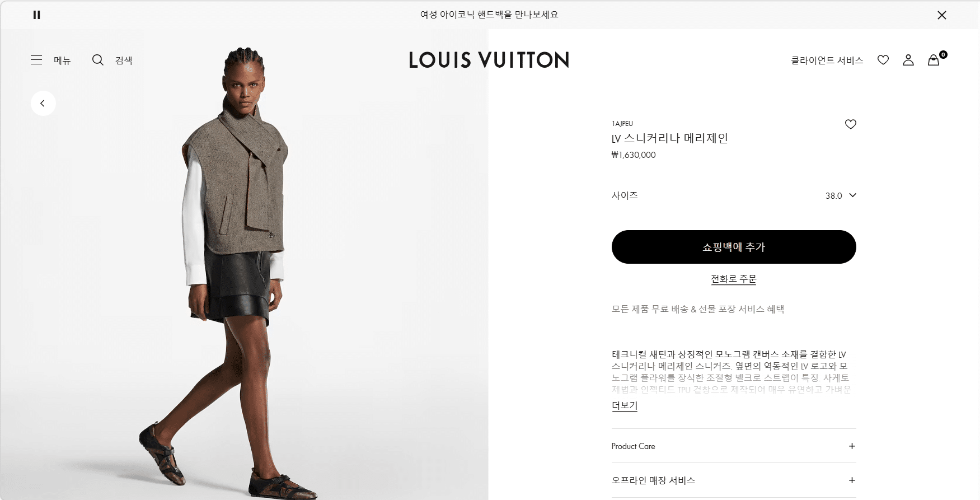The width and height of the screenshot is (980, 500).
Task: Open the hamburger menu icon
Action: click(x=36, y=60)
